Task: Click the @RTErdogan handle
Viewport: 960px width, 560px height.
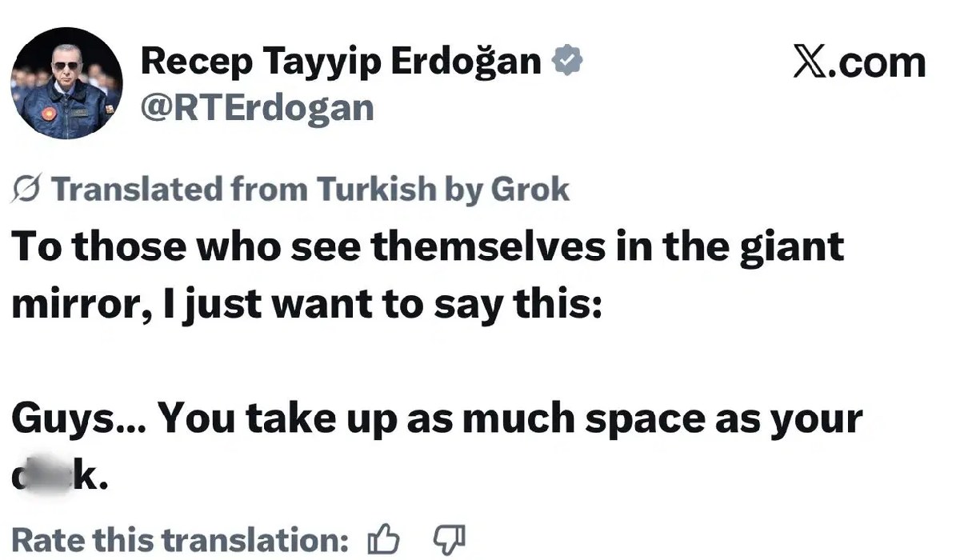Action: click(257, 106)
